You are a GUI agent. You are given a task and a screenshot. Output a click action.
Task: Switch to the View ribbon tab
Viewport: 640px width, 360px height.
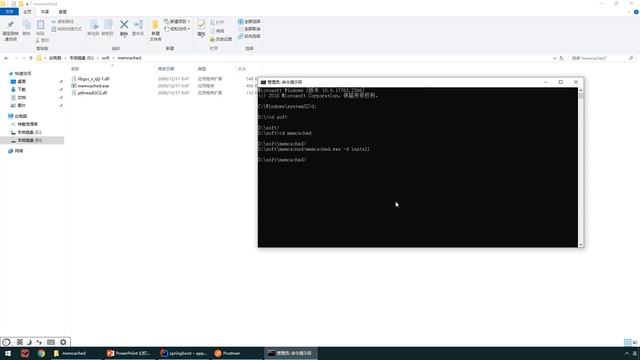pos(62,12)
